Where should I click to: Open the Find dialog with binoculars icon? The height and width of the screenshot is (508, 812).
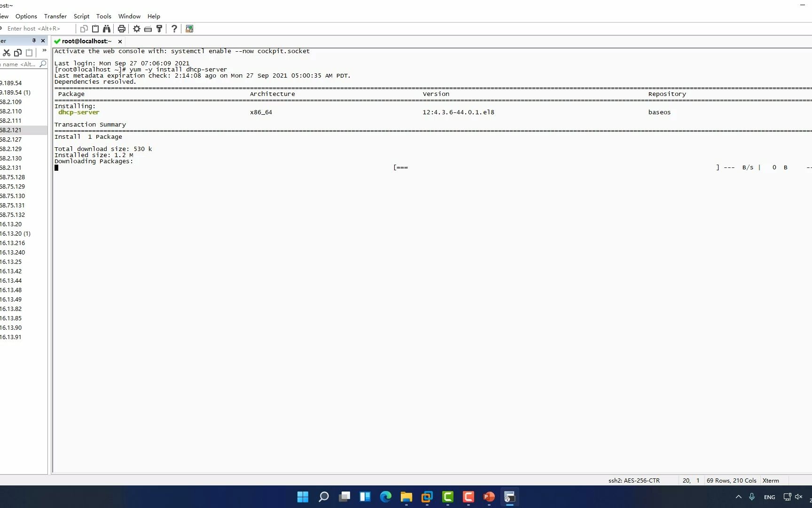tap(107, 29)
